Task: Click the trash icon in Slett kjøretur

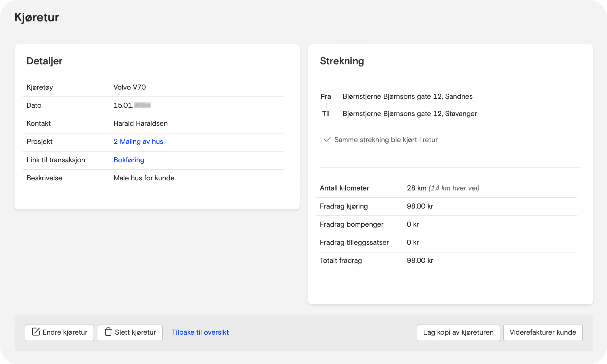Action: (108, 332)
